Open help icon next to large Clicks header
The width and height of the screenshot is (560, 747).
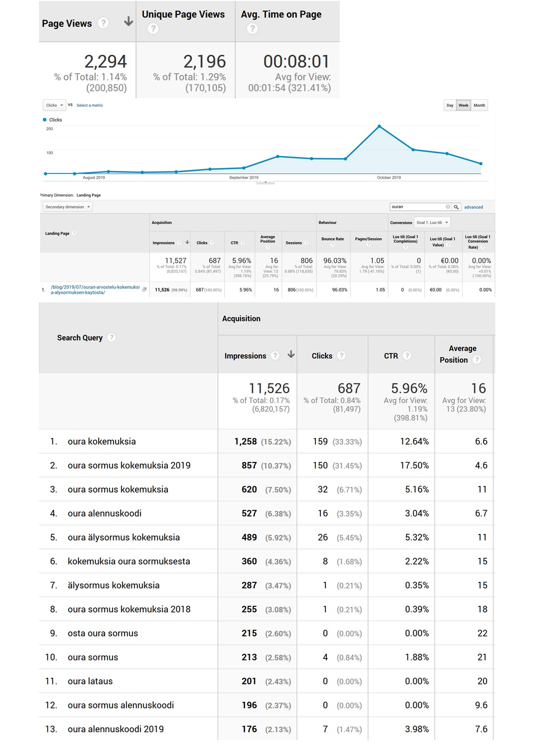(x=341, y=356)
